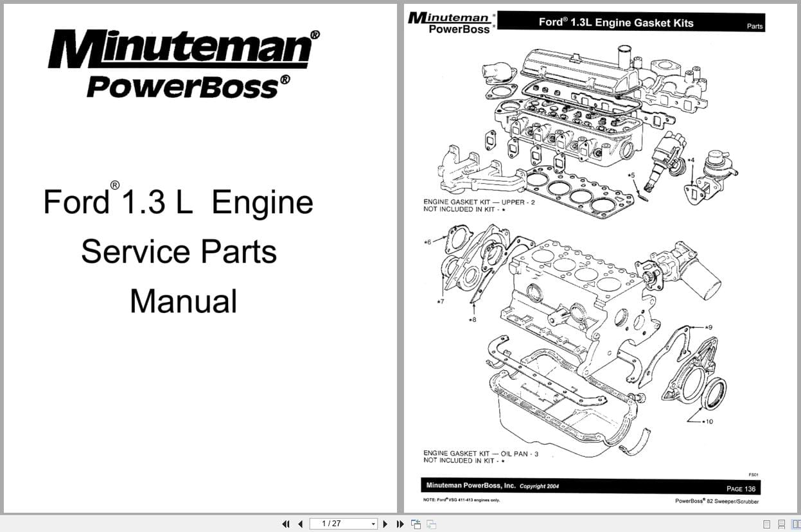Disable the active two-page display
This screenshot has height=532, width=801.
797,524
